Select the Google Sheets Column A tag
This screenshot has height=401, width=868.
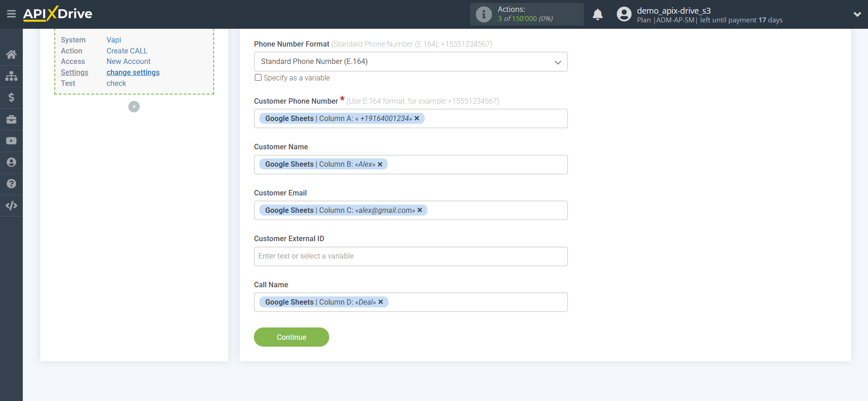tap(342, 118)
